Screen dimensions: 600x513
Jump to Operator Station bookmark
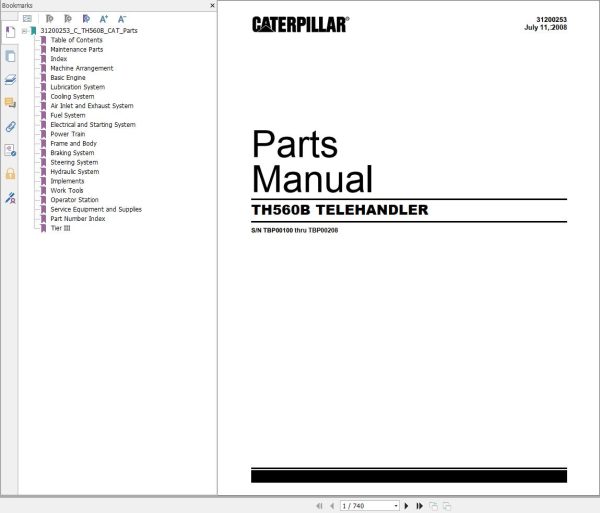point(74,200)
